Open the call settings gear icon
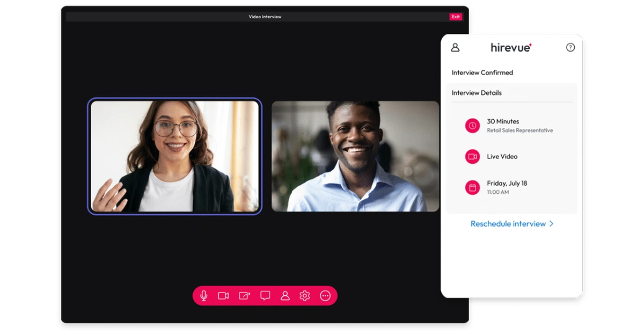The width and height of the screenshot is (644, 335). click(x=304, y=295)
